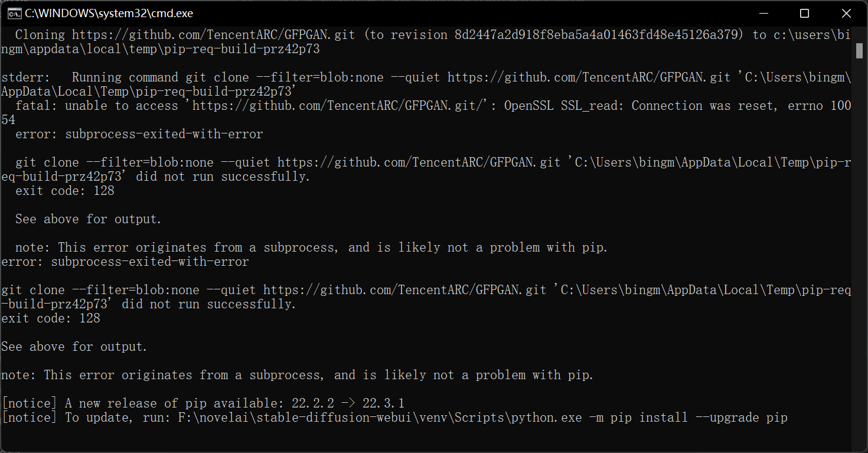Click the C:\WINDOWS\system32\cmd.exe window title text

click(x=109, y=13)
